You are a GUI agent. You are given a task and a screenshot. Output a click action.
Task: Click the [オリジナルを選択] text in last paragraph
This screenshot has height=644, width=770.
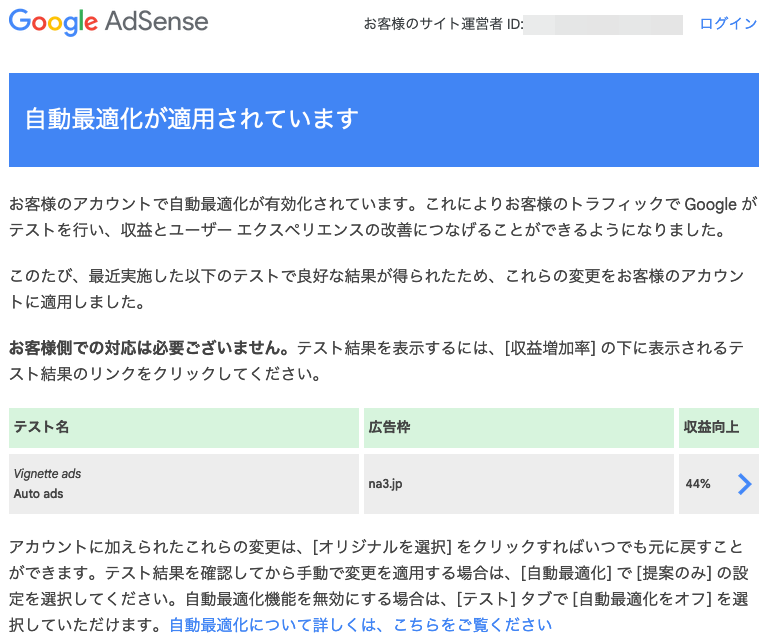tap(382, 547)
